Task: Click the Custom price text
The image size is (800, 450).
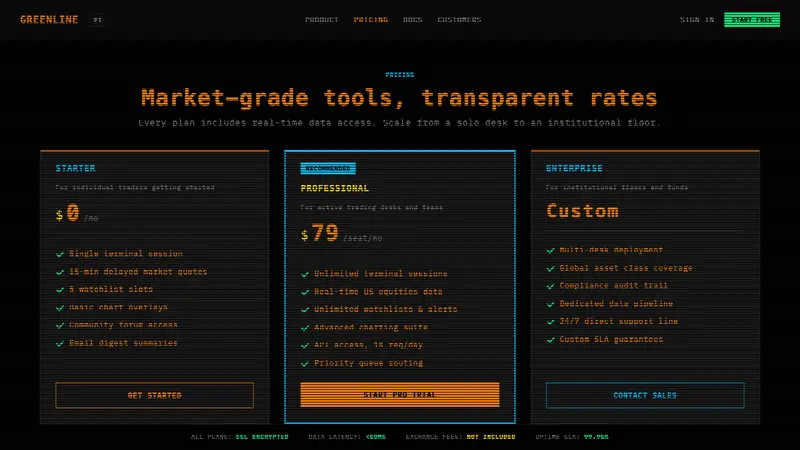Action: pyautogui.click(x=582, y=211)
